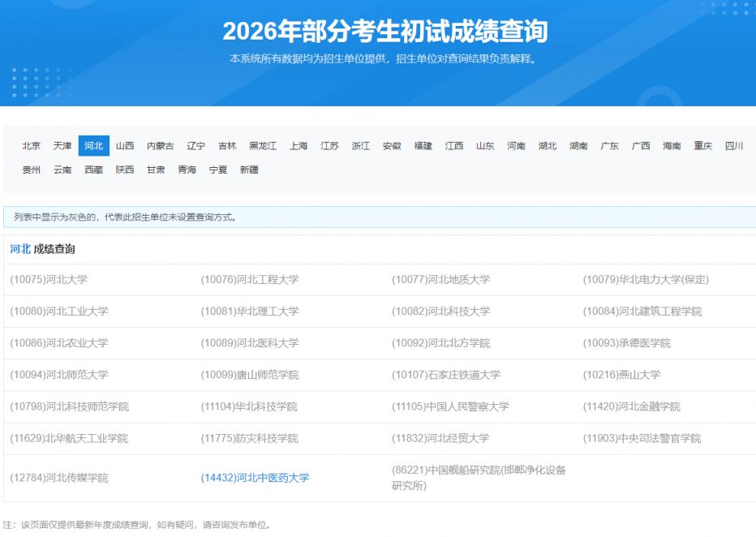Click the (86221)中国舰船研究院 entry
Screen dimensions: 756x537
click(x=479, y=478)
